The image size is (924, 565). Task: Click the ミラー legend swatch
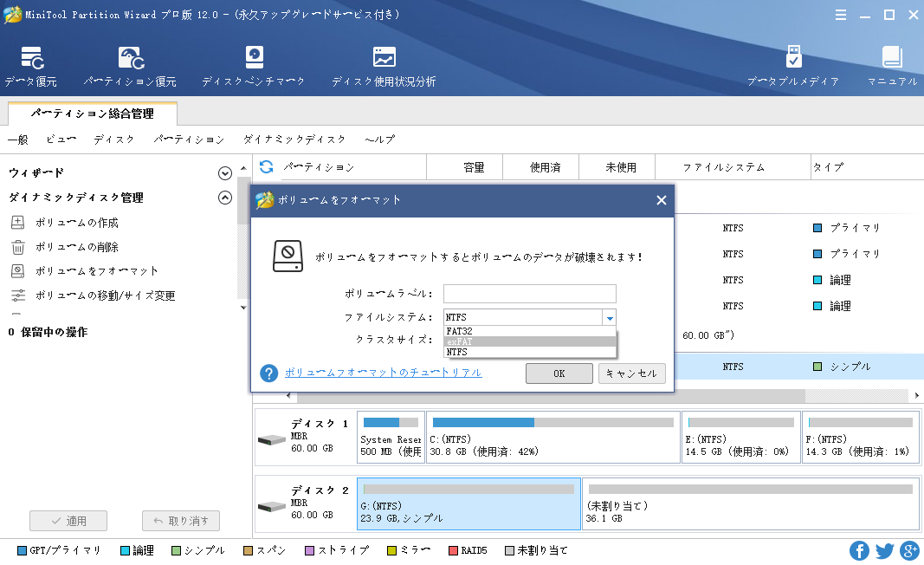click(392, 551)
